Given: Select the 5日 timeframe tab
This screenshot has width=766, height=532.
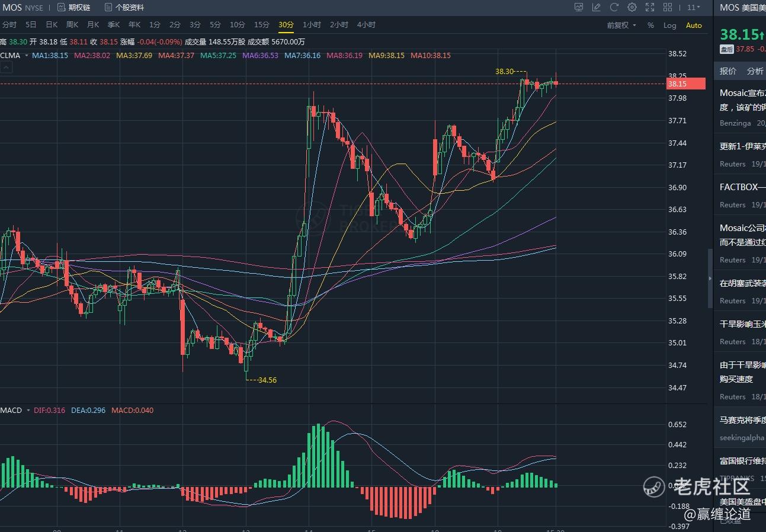Looking at the screenshot, I should tap(31, 25).
